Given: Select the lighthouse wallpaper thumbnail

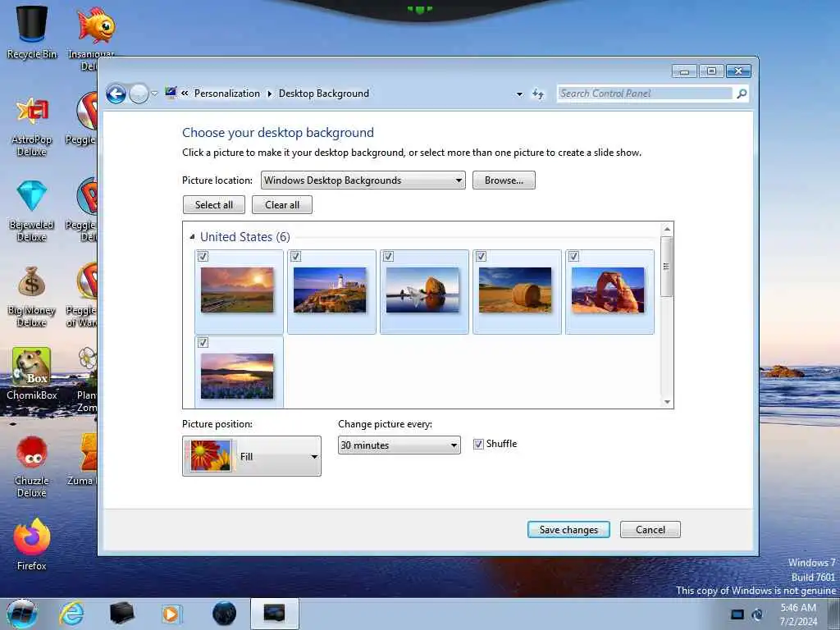Looking at the screenshot, I should pyautogui.click(x=330, y=290).
